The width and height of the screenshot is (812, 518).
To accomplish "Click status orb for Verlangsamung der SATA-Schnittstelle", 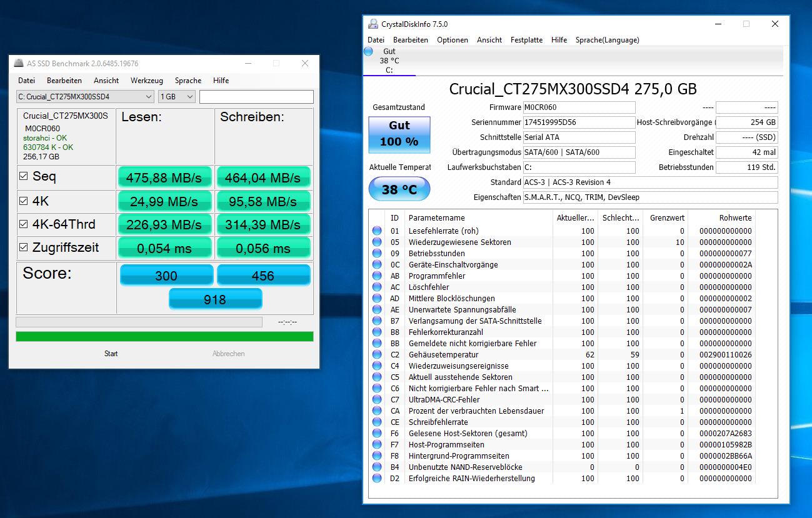I will tap(377, 321).
